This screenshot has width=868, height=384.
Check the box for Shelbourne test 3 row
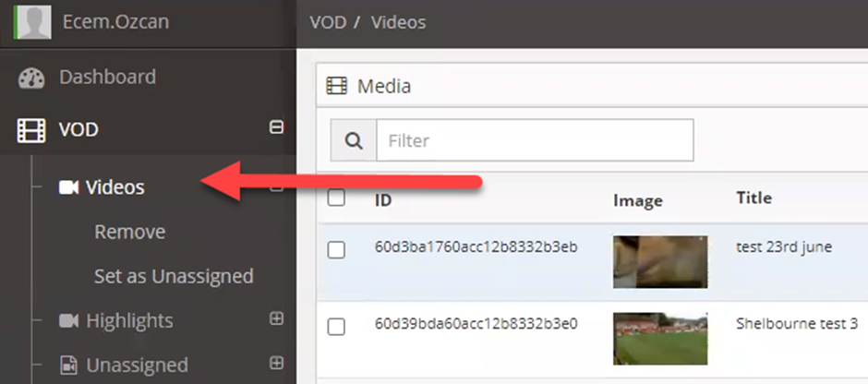coord(336,327)
